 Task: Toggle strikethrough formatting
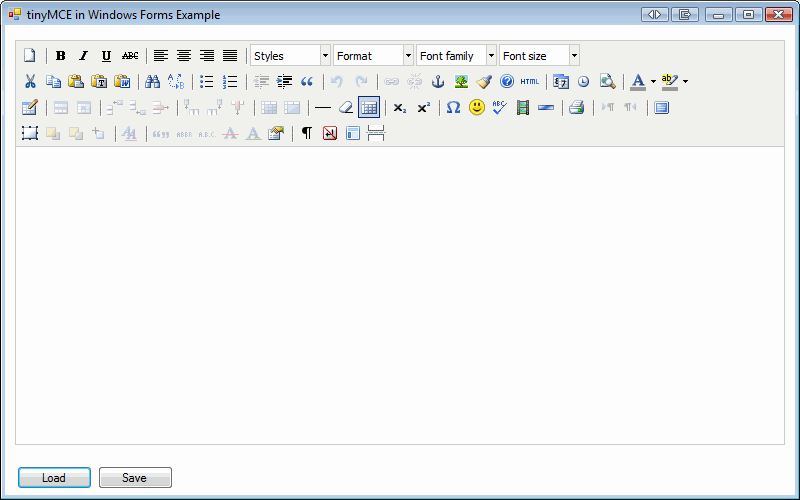coord(130,56)
